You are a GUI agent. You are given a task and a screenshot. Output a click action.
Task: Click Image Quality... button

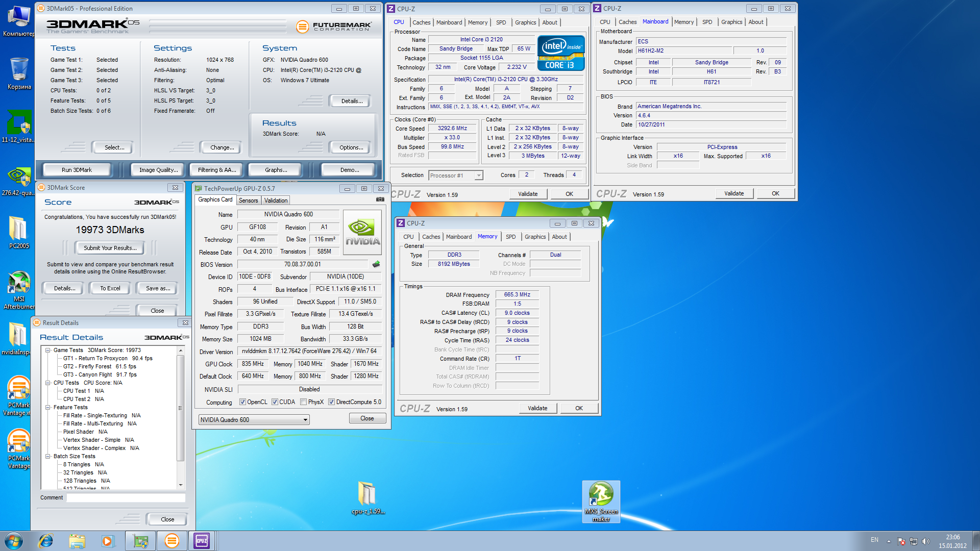coord(159,170)
